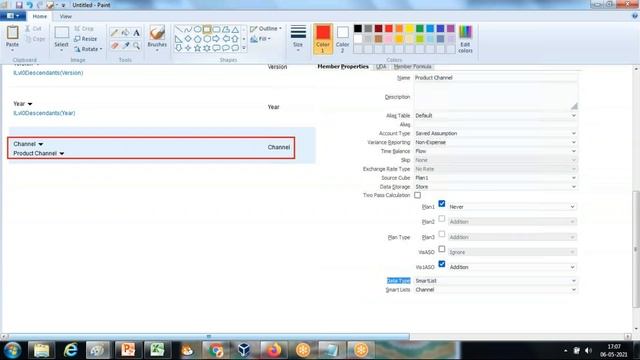Viewport: 640px width, 360px height.
Task: Open the Account Type dropdown
Action: [496, 133]
